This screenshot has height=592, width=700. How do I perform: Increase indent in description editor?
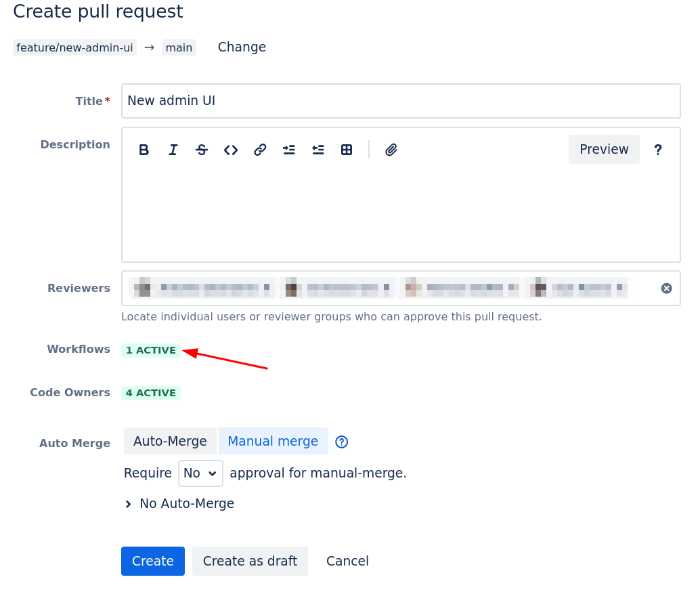[x=289, y=150]
